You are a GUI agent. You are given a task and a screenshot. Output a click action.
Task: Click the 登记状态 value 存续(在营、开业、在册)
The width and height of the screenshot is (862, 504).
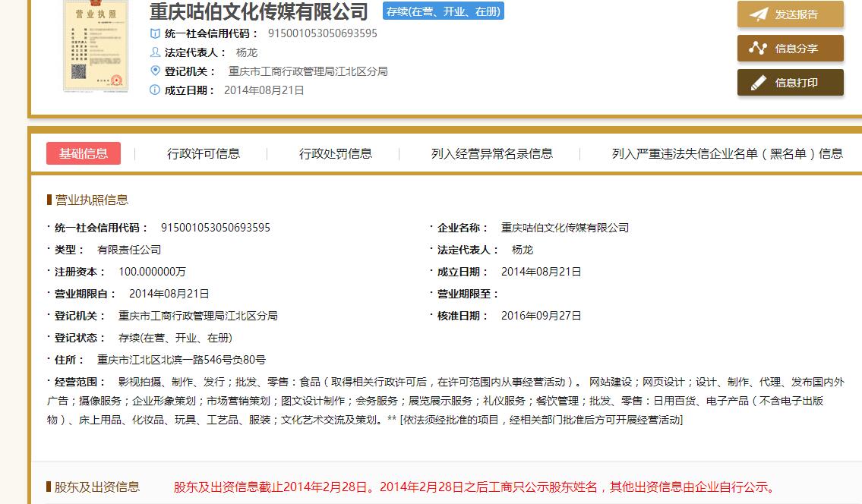click(x=175, y=338)
